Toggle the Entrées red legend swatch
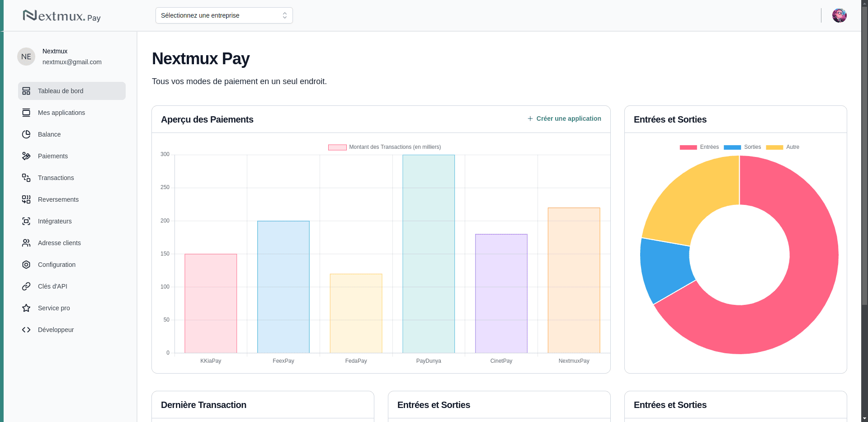868x422 pixels. [688, 147]
